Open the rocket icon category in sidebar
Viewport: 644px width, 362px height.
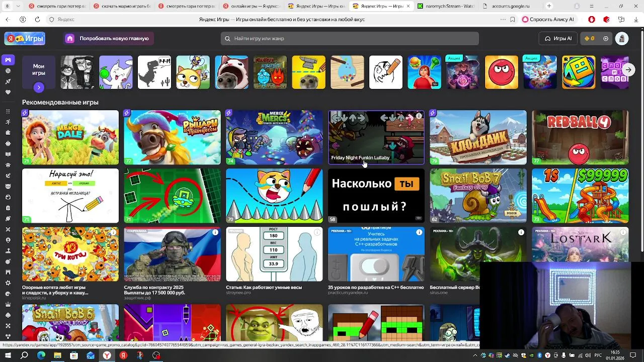click(8, 81)
